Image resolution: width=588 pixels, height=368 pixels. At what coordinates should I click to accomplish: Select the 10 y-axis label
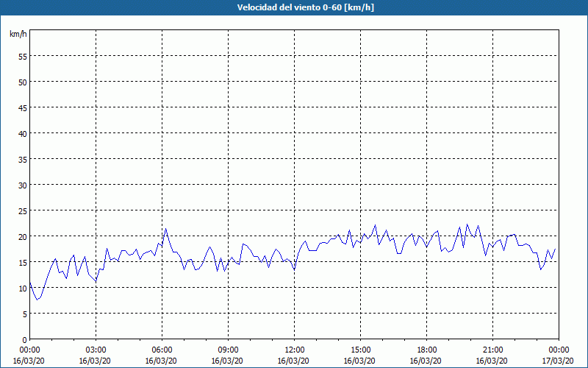(x=23, y=288)
